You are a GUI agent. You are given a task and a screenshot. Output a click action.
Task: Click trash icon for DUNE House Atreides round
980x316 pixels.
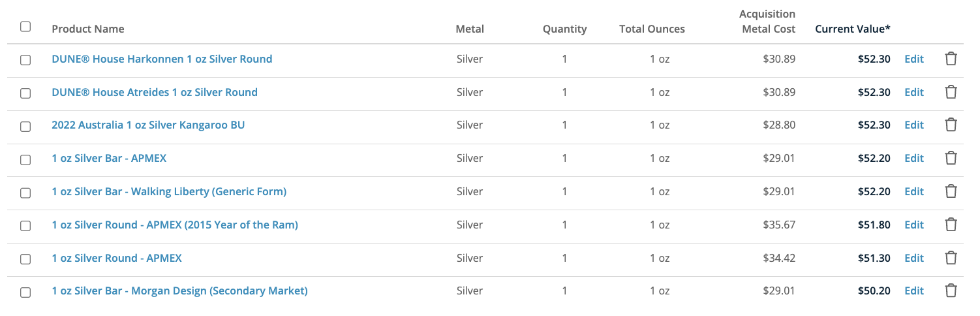pos(951,92)
